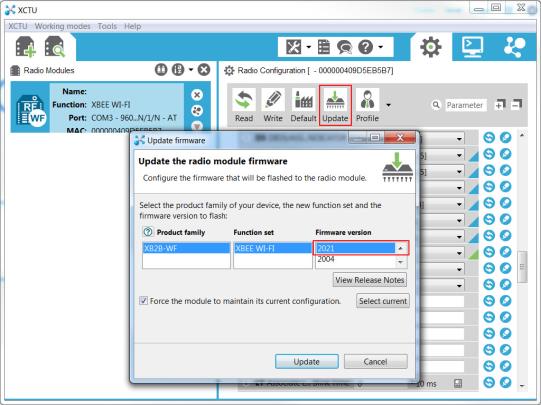Open the tools wrench icon
541x405 pixels.
click(x=294, y=47)
